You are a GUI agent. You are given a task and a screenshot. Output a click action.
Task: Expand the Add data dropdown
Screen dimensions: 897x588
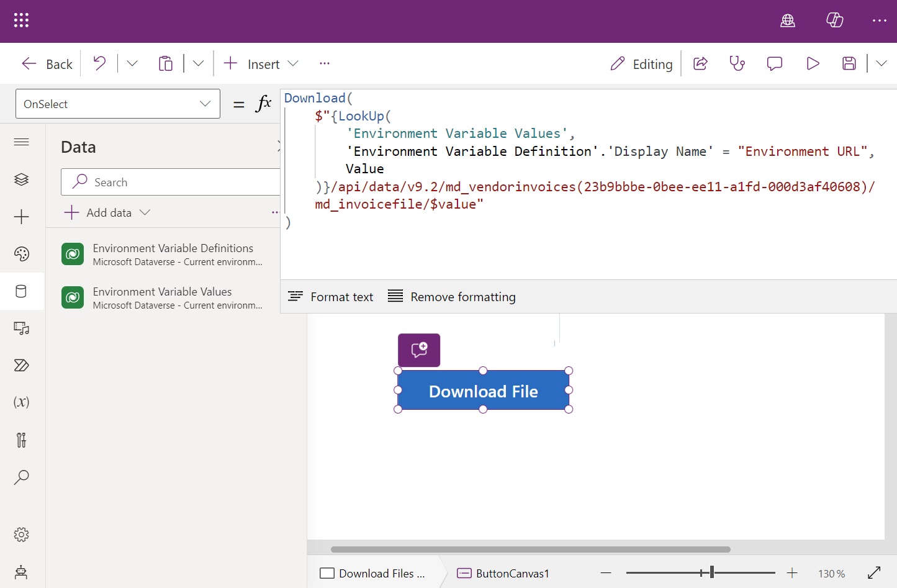click(x=145, y=212)
